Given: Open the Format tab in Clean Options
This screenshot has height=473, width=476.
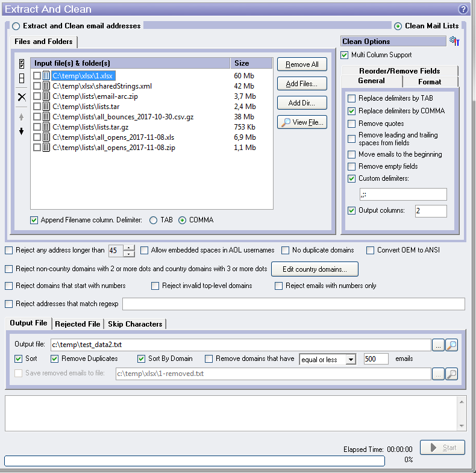Looking at the screenshot, I should pos(430,82).
